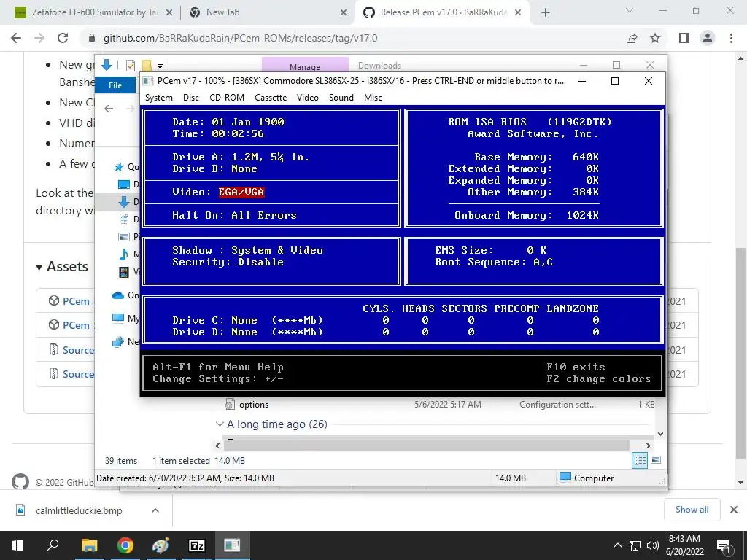Collapse the 'A long time ago (26)' group

tap(220, 424)
